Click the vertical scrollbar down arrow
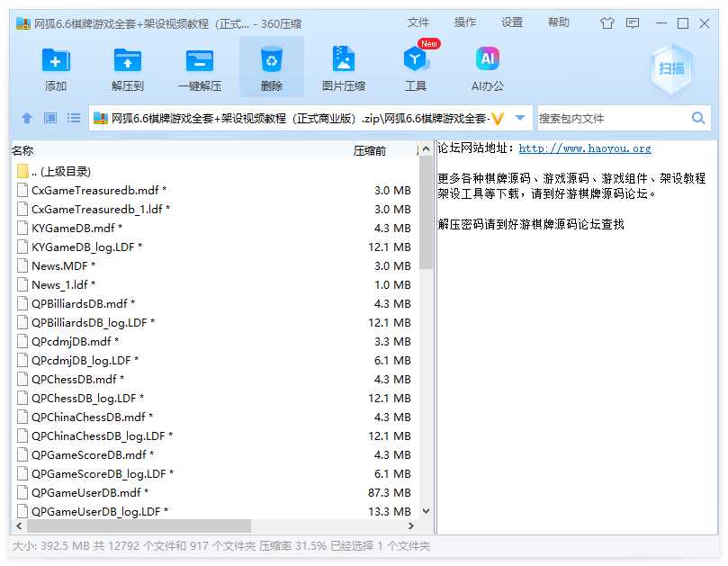728x566 pixels. click(426, 511)
